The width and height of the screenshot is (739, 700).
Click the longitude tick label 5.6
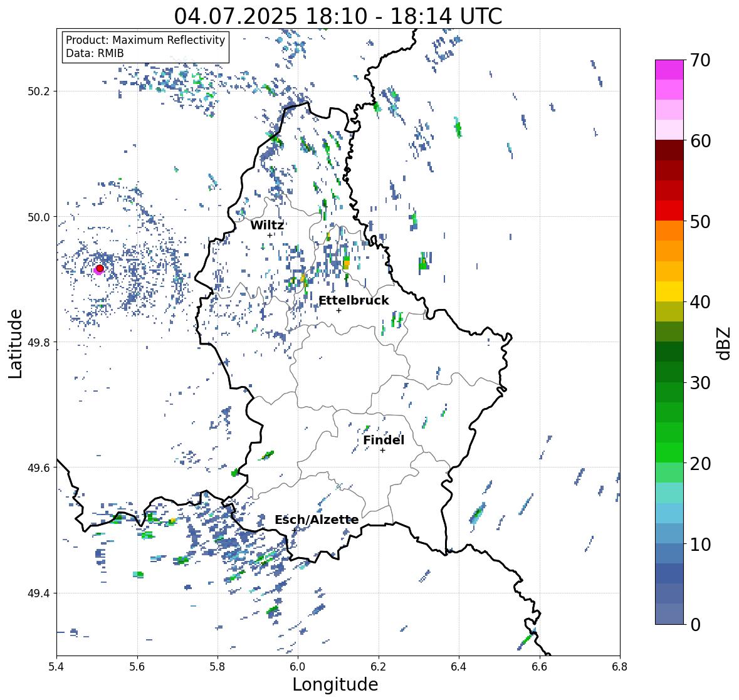click(x=137, y=667)
